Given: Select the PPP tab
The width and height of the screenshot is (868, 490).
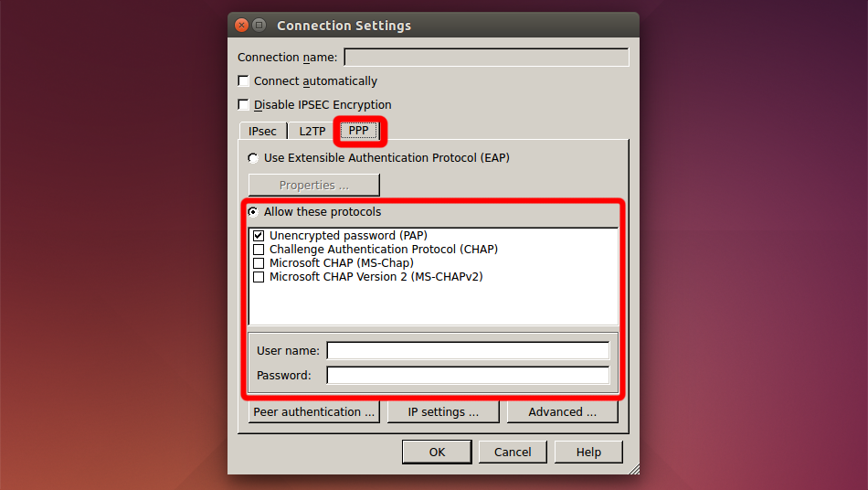Looking at the screenshot, I should coord(359,131).
